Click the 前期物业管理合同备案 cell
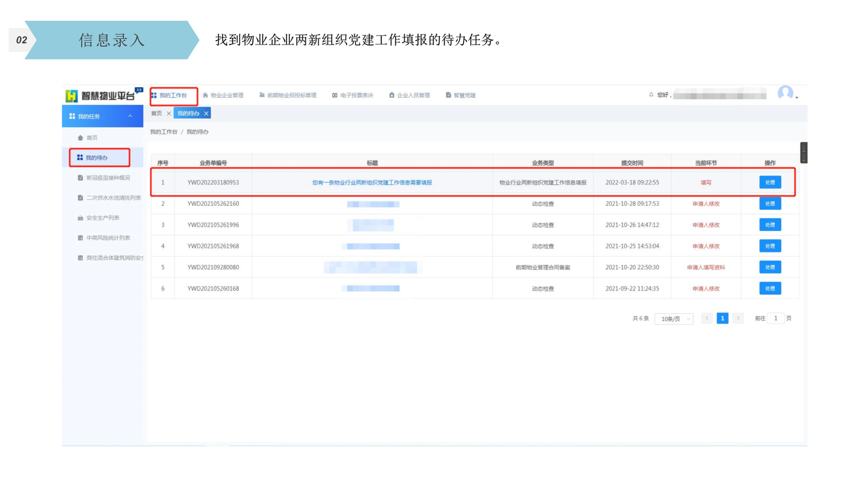The width and height of the screenshot is (868, 488). (x=542, y=267)
